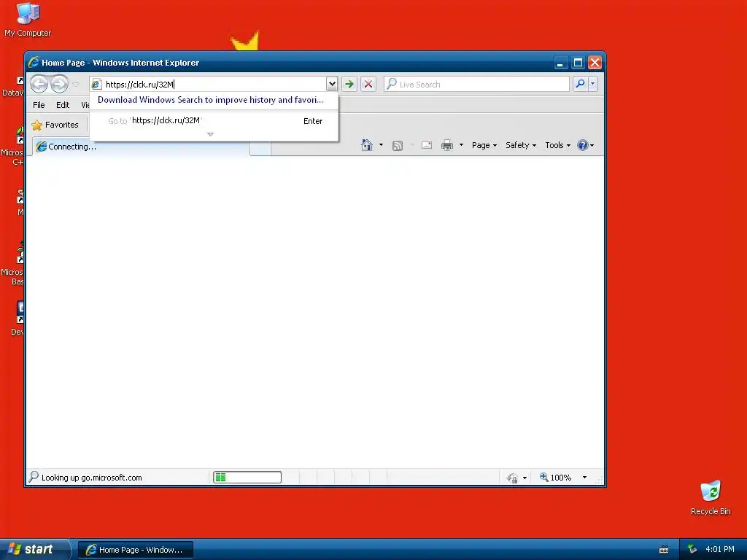Open the Edit menu
Image resolution: width=747 pixels, height=560 pixels.
[63, 105]
